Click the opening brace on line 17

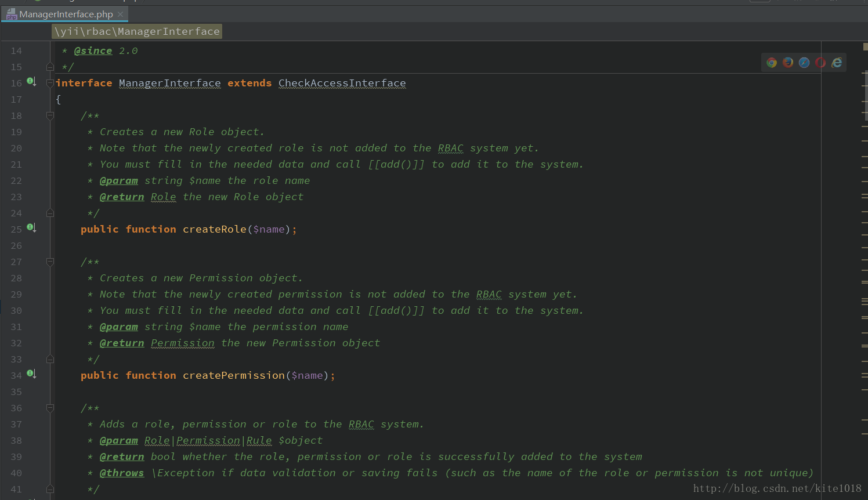coord(58,100)
